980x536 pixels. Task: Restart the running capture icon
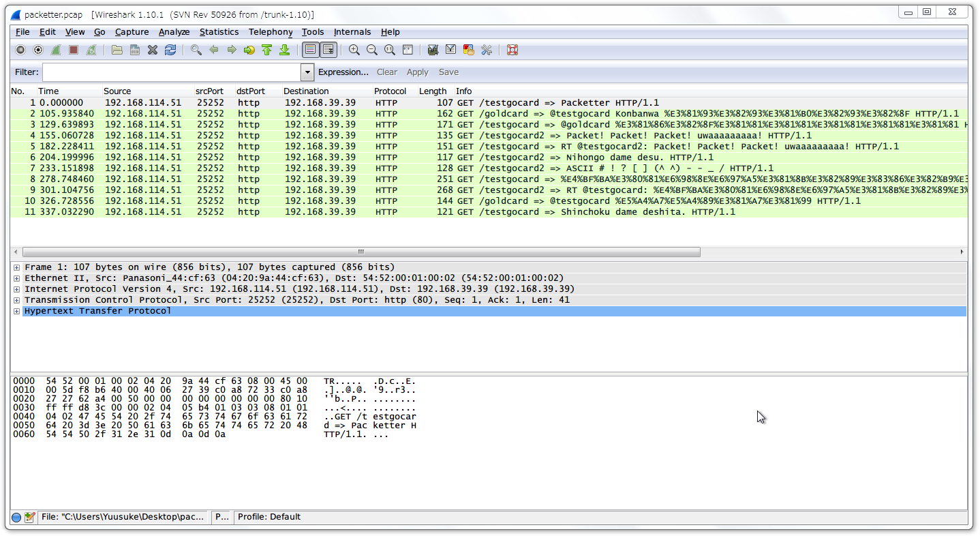pos(91,50)
